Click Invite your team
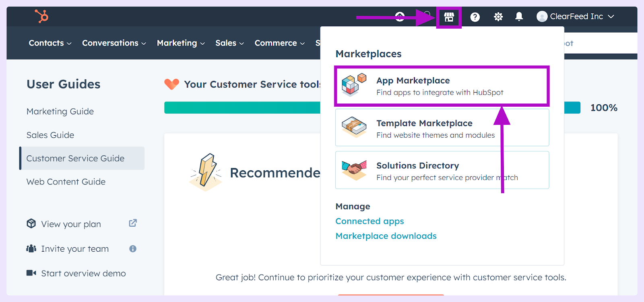 pyautogui.click(x=75, y=249)
